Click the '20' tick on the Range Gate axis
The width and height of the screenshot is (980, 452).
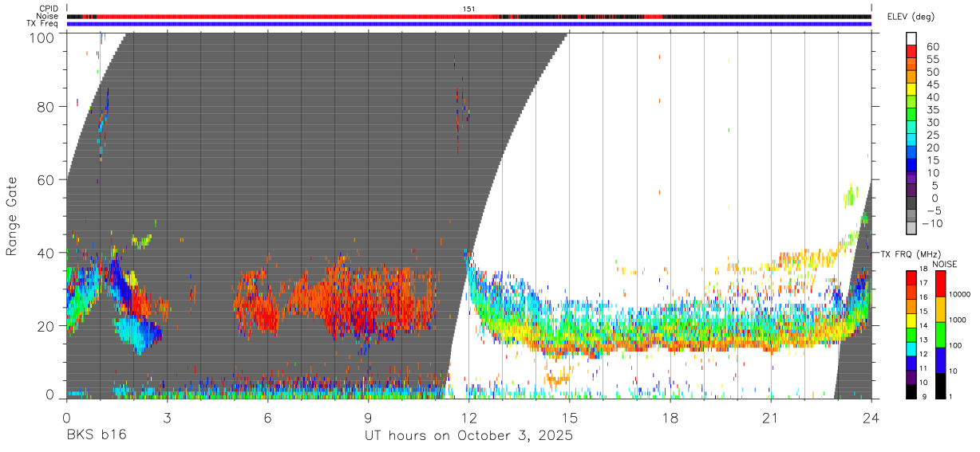47,325
